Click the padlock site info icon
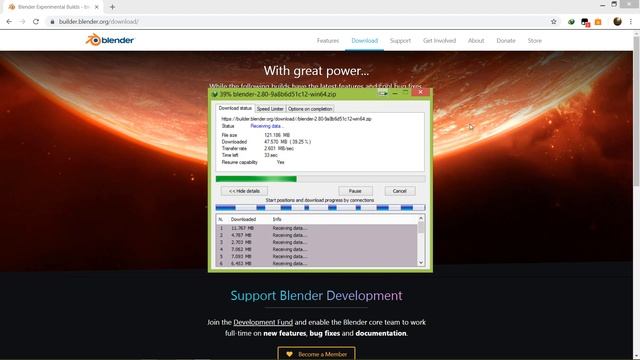This screenshot has width=640, height=360. click(52, 22)
